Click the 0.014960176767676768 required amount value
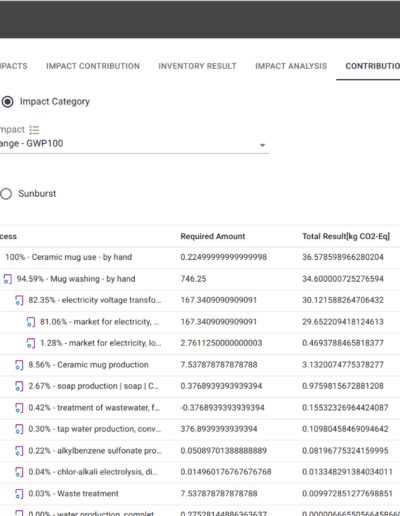Image resolution: width=400 pixels, height=516 pixels. pos(226,472)
